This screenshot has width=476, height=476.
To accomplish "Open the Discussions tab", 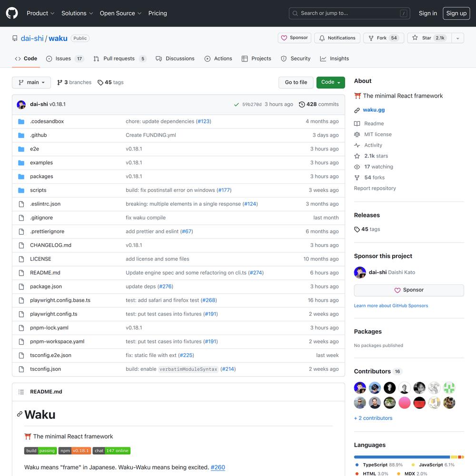I will (x=175, y=59).
